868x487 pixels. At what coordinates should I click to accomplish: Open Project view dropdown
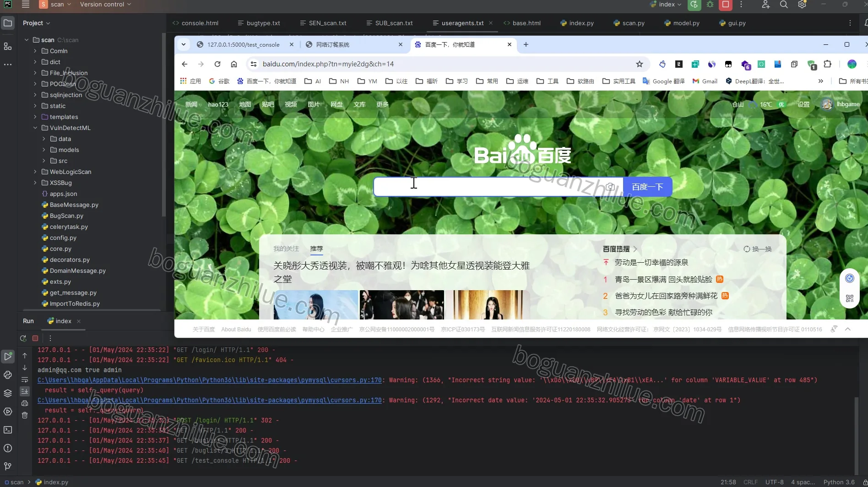[37, 23]
